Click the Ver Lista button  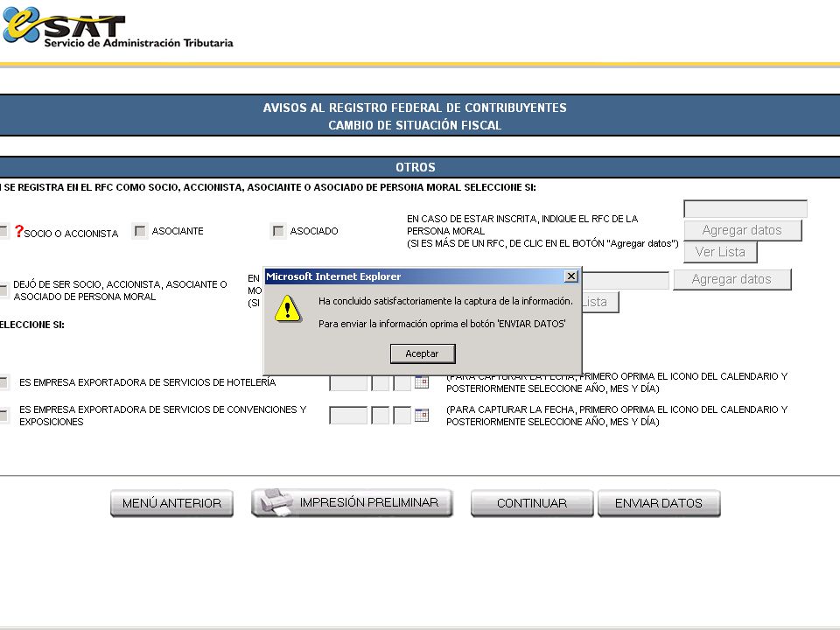tap(720, 252)
